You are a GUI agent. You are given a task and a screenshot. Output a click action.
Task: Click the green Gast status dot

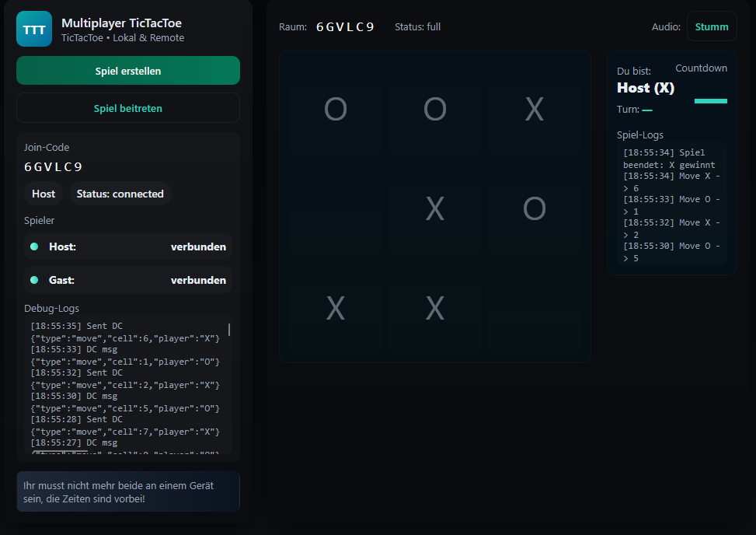point(34,280)
